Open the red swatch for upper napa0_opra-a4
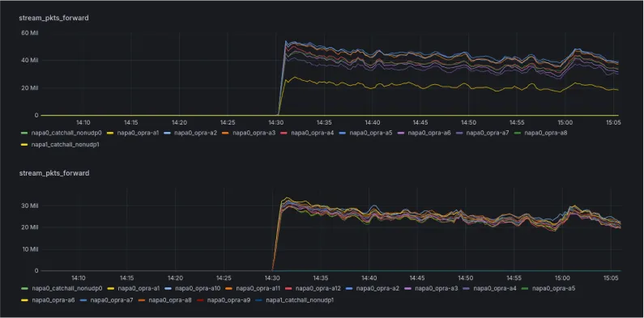Screen dimensions: 644x318 (x=284, y=133)
